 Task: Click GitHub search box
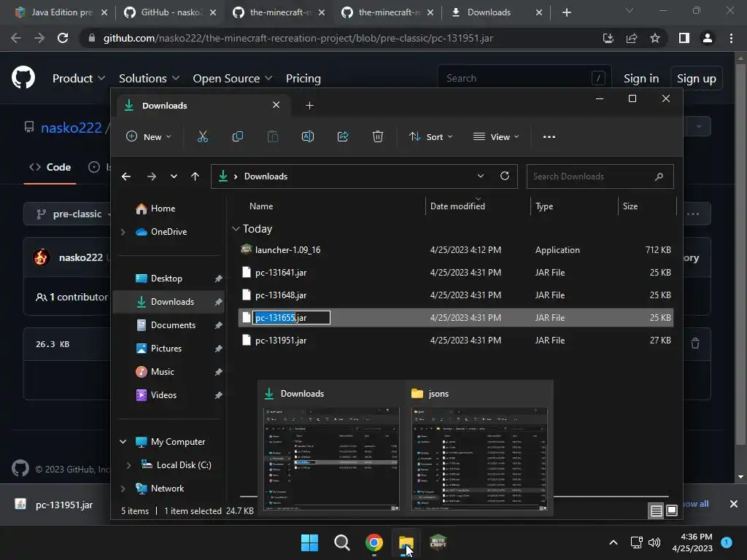(524, 78)
